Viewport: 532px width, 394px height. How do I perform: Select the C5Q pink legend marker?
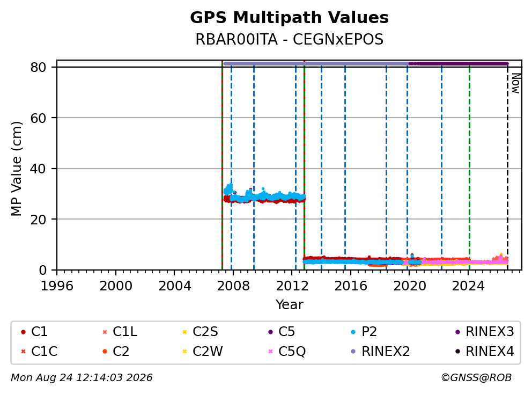point(270,351)
